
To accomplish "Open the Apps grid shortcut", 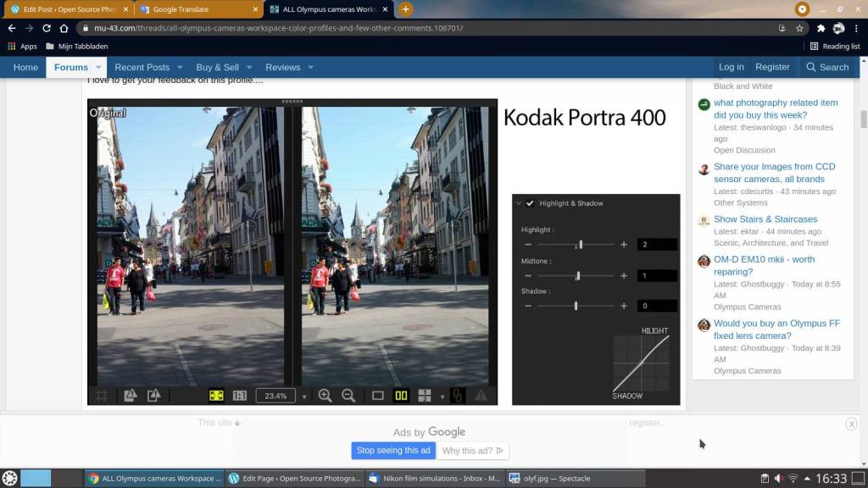I will pos(23,47).
